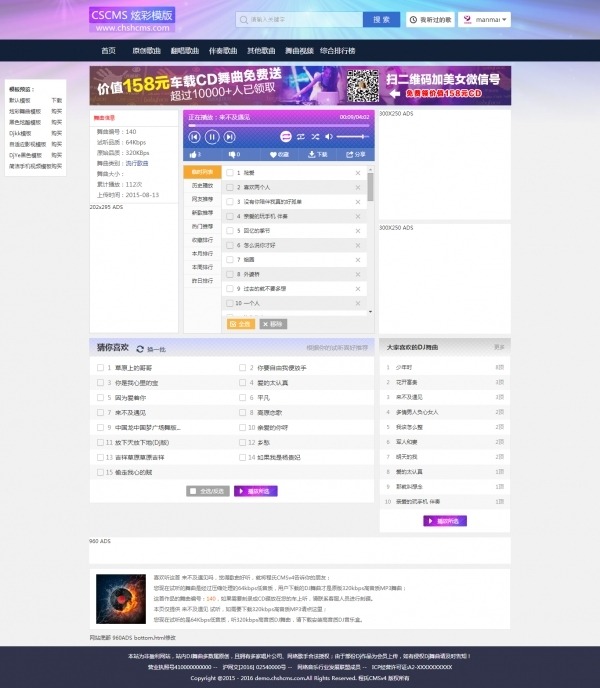600x688 pixels.
Task: Click the playlist scrollbar thumb
Action: point(370,187)
